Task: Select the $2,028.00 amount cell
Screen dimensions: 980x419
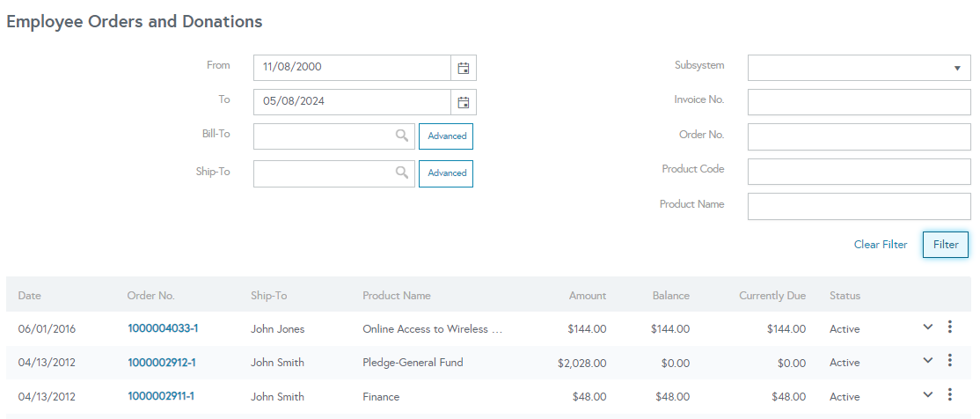Action: coord(581,363)
